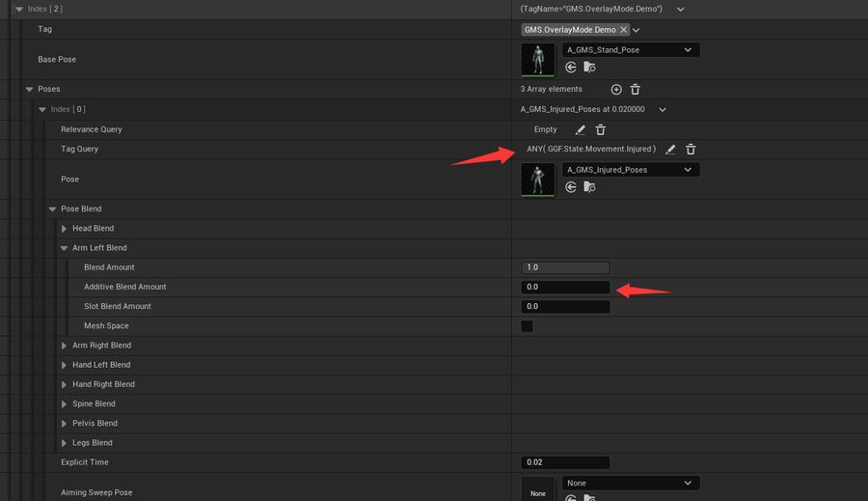The height and width of the screenshot is (501, 868).
Task: Open the A_GMS_Stand_Pose asset dropdown
Action: point(631,50)
